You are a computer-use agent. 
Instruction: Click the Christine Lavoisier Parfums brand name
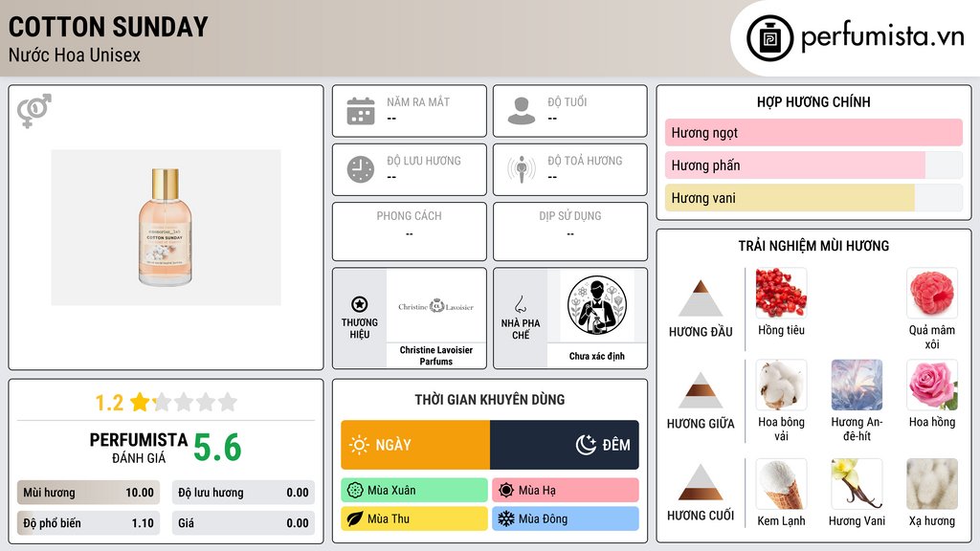tap(436, 356)
